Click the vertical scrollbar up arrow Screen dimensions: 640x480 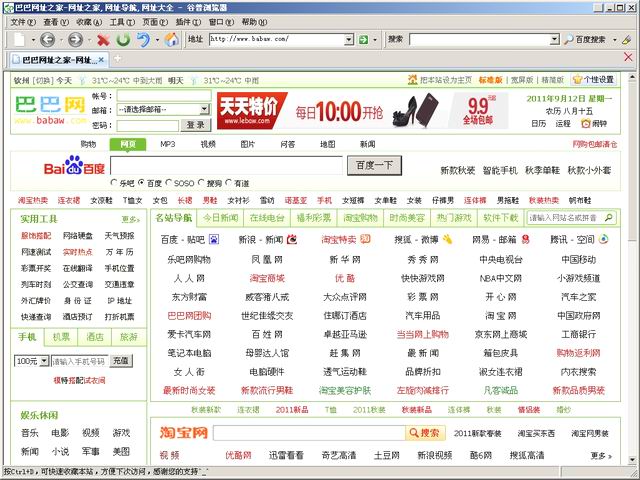632,76
